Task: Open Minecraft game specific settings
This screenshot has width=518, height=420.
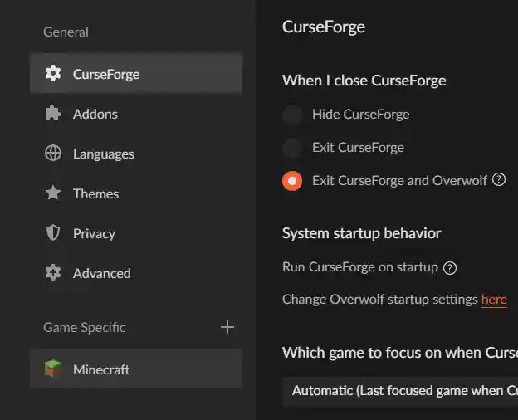Action: coord(136,369)
